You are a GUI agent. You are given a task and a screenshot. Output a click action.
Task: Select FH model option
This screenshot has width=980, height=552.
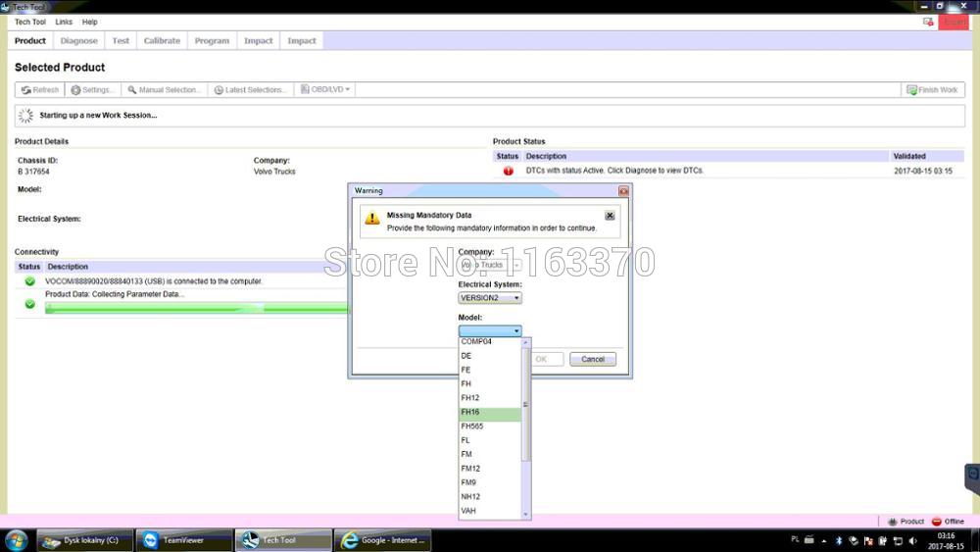click(489, 383)
